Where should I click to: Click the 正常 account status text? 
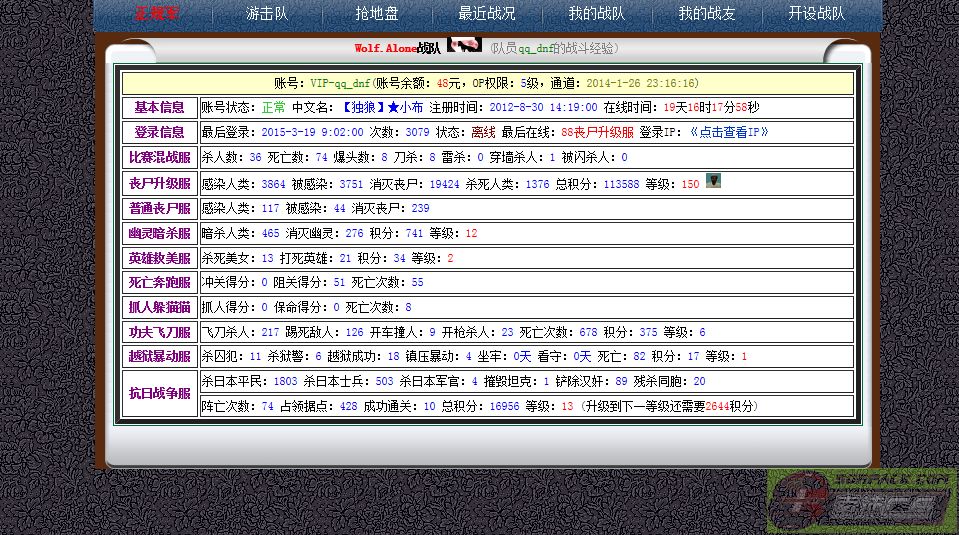273,108
